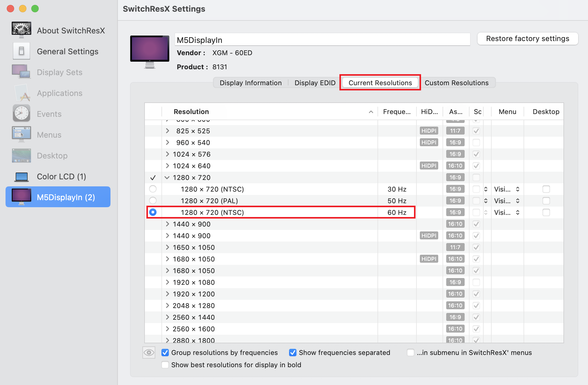The height and width of the screenshot is (385, 588).
Task: Click the HiDPI badge on 825 × 525
Action: click(x=429, y=131)
